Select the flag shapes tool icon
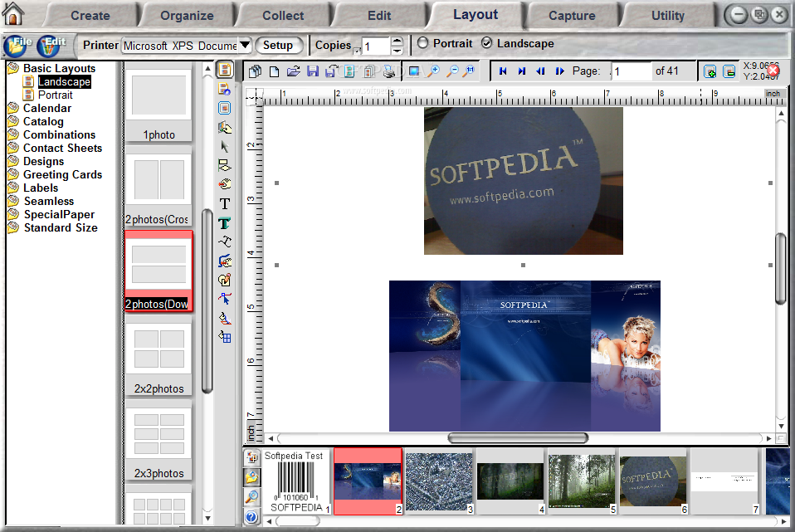795x532 pixels. (225, 165)
